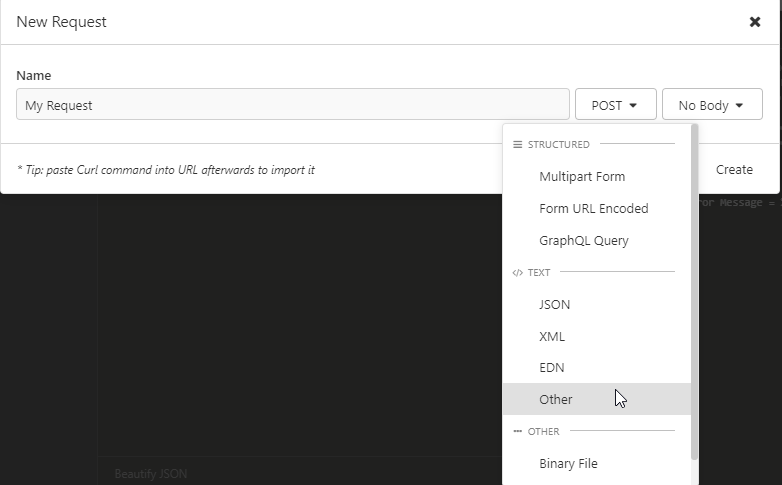This screenshot has height=485, width=782.
Task: Click the TEXT section header
Action: click(539, 272)
